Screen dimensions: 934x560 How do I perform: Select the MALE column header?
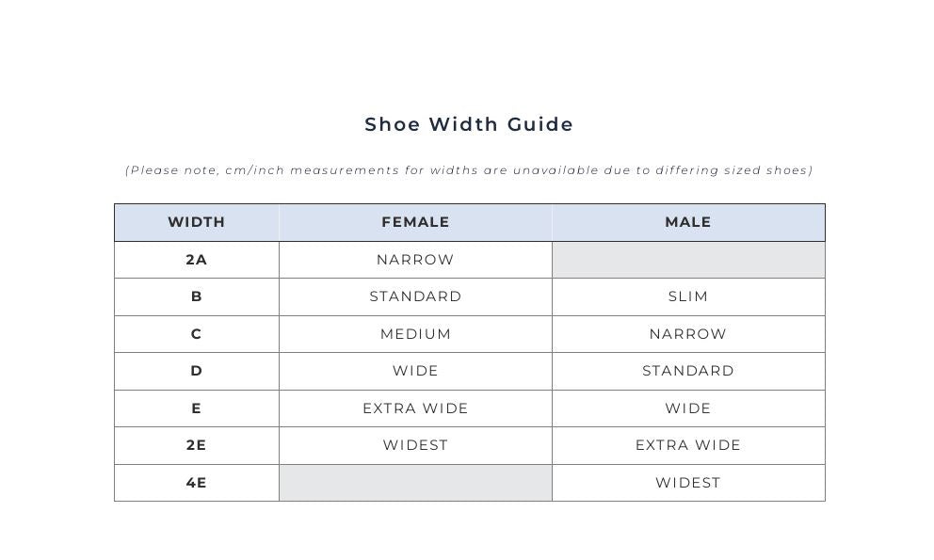pos(688,222)
